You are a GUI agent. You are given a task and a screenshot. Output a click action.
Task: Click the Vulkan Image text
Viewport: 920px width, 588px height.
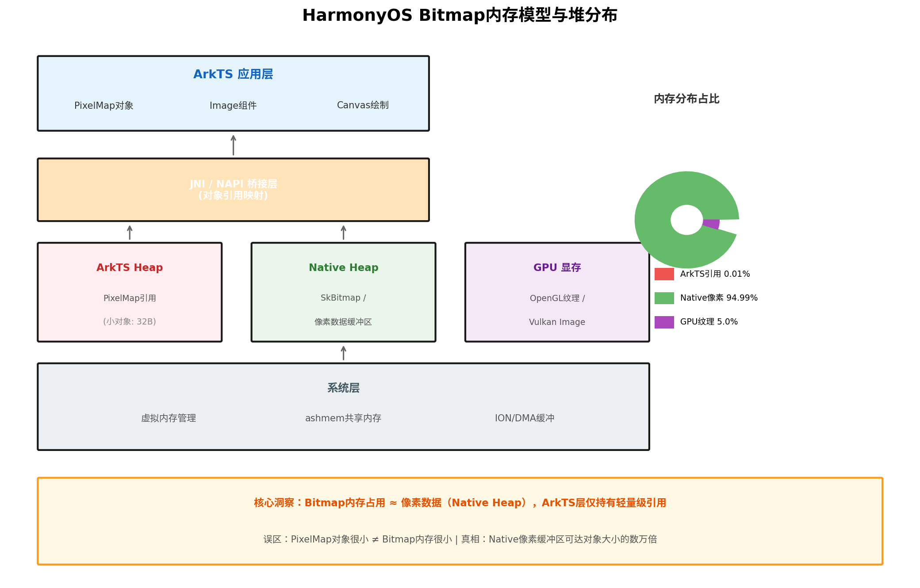click(x=557, y=322)
